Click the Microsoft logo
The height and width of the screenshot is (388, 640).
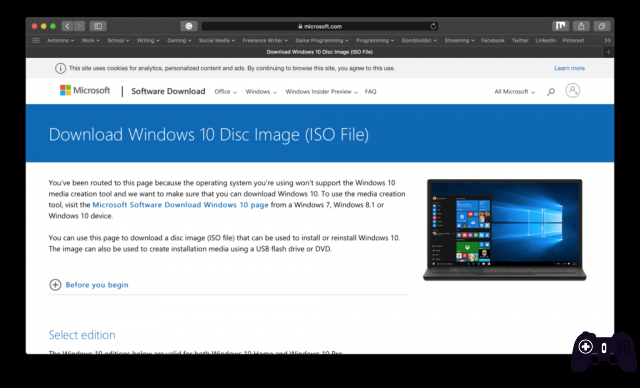click(85, 90)
